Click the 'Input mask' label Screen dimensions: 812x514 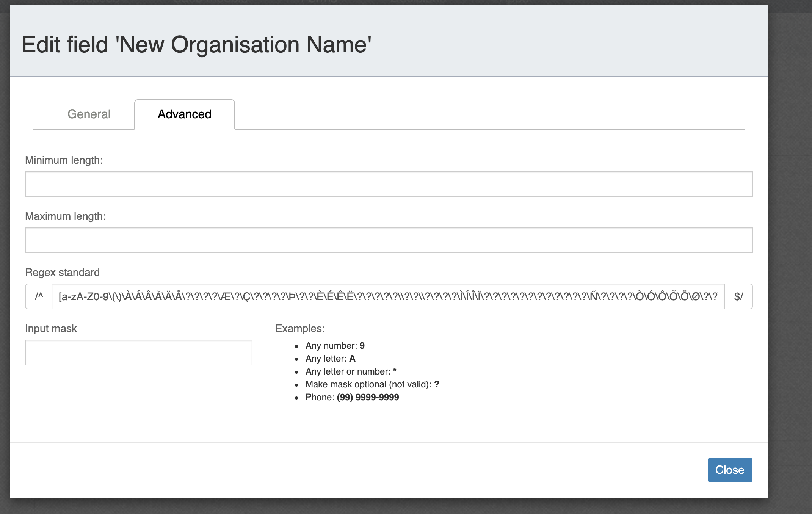pos(51,329)
